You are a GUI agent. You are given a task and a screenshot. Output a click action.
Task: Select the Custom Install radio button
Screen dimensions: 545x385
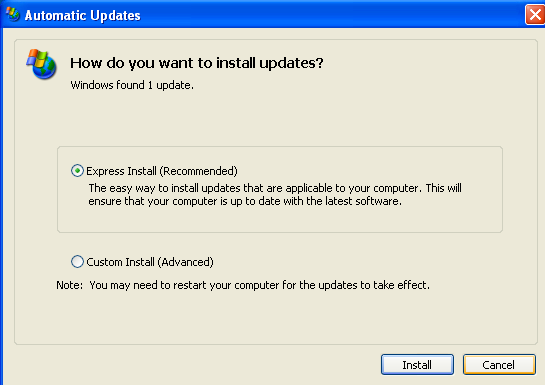[x=77, y=262]
